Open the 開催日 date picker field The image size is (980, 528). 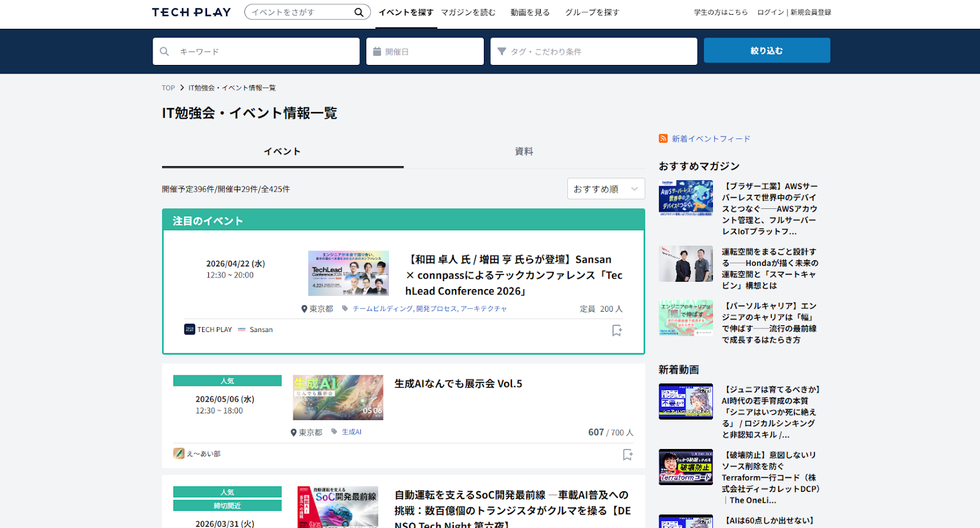click(x=425, y=51)
